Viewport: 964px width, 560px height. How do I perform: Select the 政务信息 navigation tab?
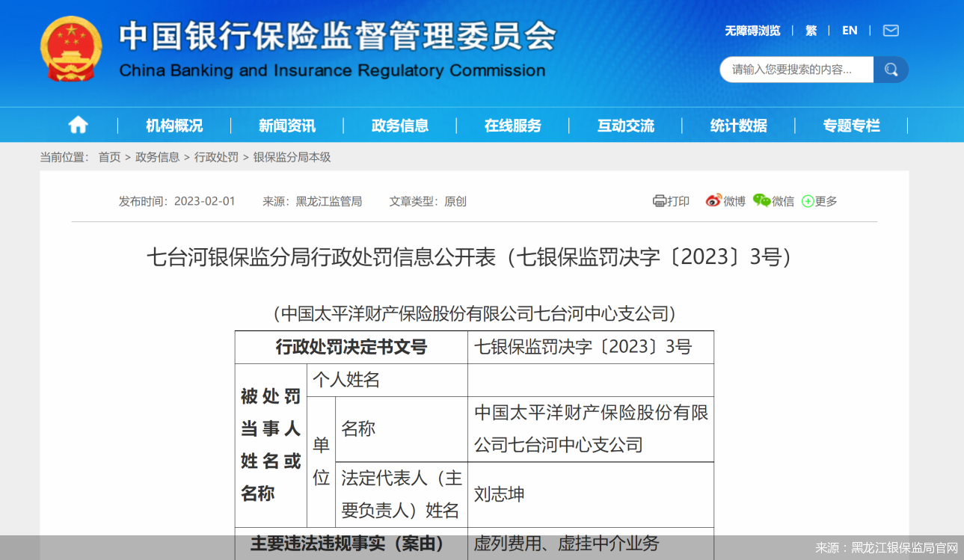point(400,125)
